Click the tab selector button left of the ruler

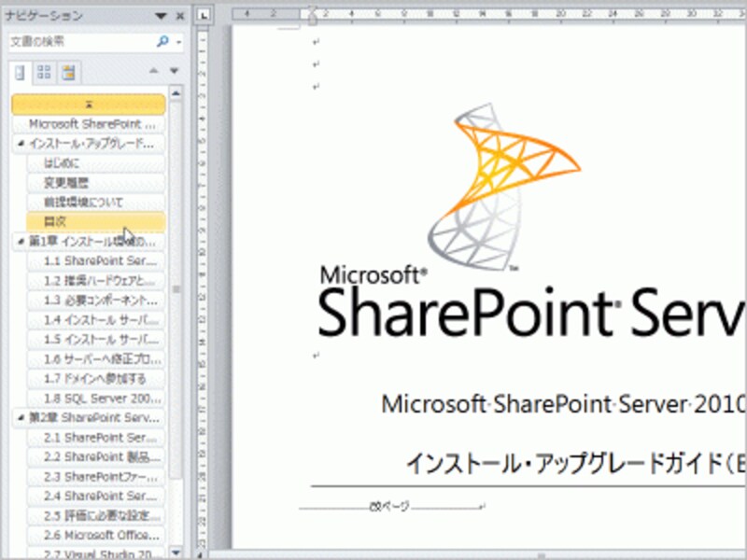pos(204,16)
